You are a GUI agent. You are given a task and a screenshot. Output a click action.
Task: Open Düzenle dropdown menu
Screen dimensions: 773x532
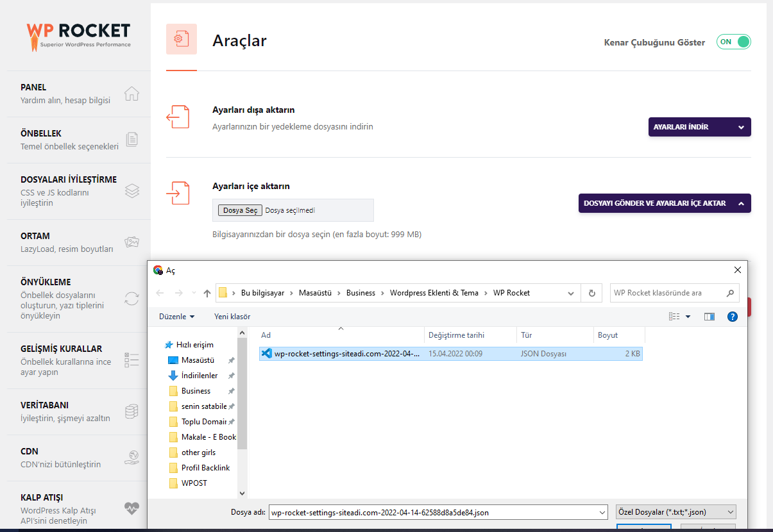point(177,317)
